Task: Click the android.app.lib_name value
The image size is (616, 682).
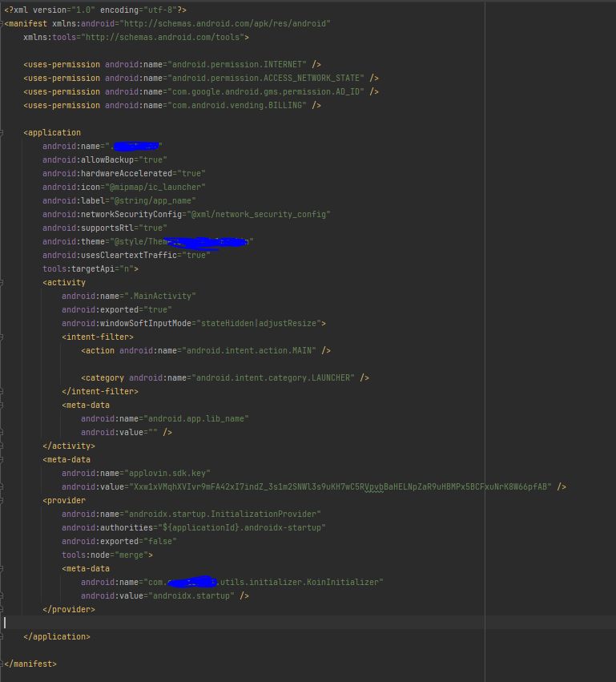Action: point(196,419)
